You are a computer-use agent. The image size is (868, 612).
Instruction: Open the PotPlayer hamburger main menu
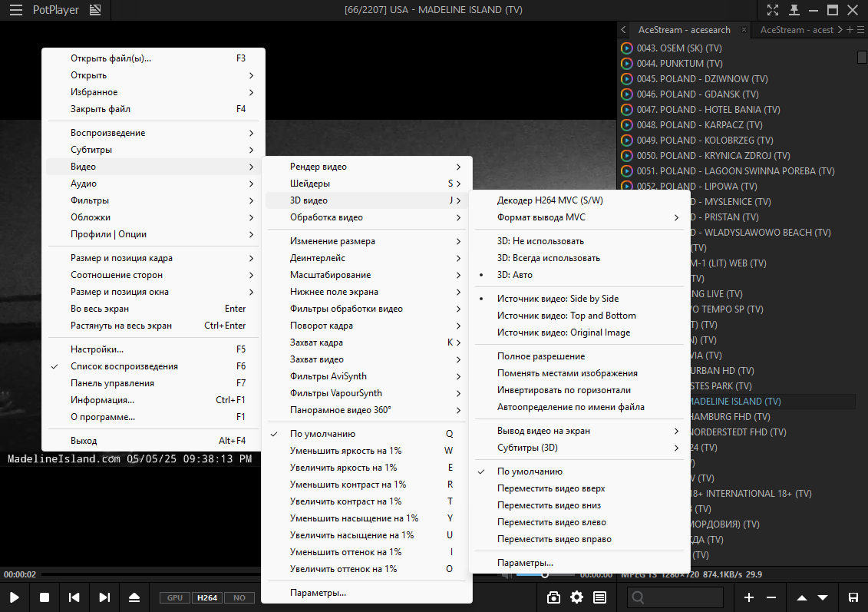coord(16,10)
